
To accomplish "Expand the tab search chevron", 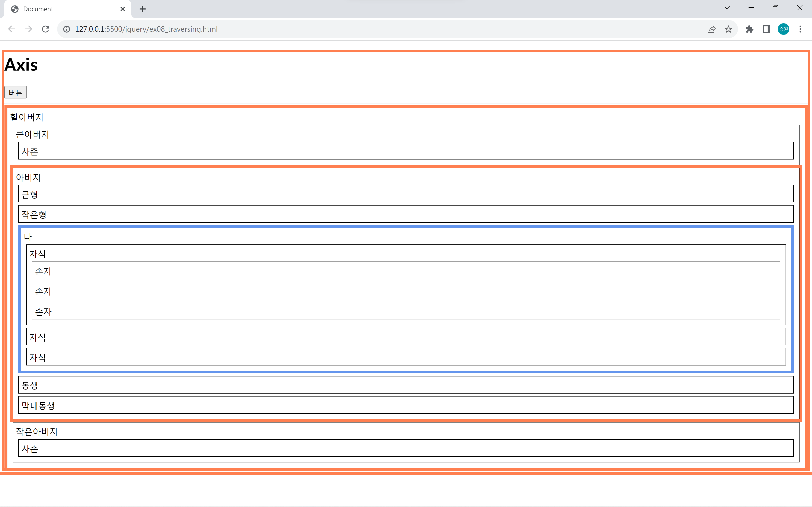I will click(x=727, y=8).
